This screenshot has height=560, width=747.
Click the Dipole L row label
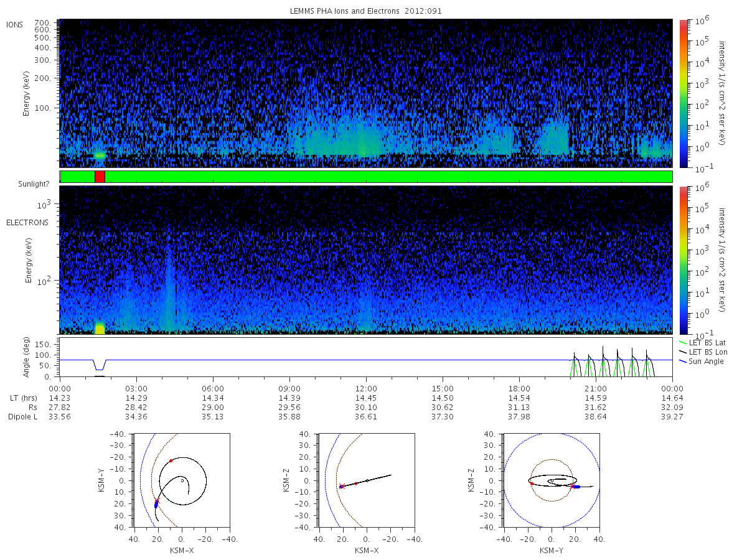click(x=22, y=416)
